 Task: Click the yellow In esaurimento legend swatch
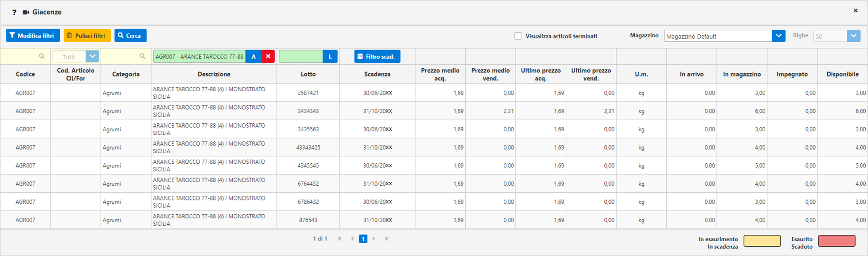pos(762,241)
